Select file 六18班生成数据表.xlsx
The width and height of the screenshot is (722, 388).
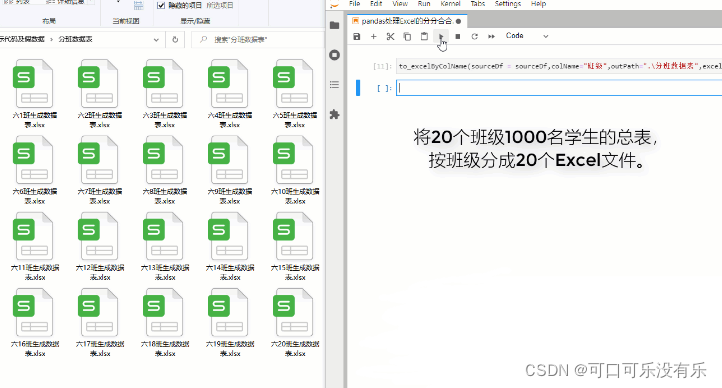(164, 323)
